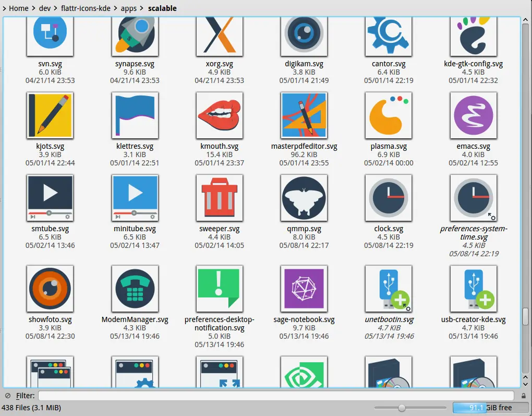
Task: Select the preferences-system-time.svg link icon
Action: (473, 198)
